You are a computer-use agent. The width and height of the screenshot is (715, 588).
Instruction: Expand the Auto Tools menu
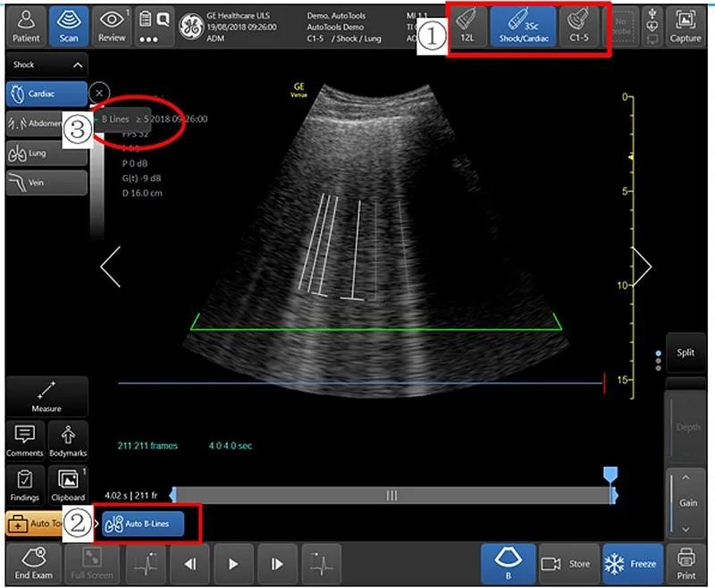35,524
